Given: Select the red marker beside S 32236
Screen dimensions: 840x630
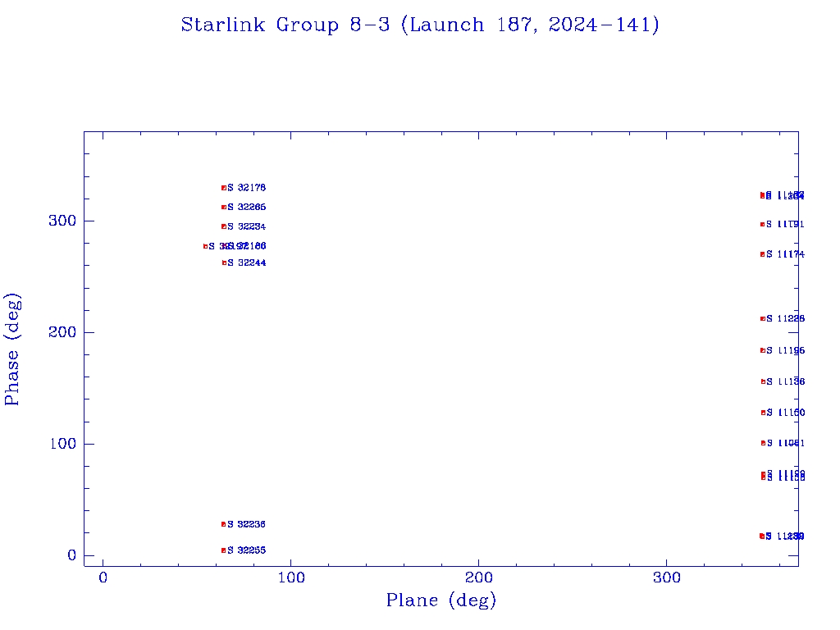Looking at the screenshot, I should (223, 524).
